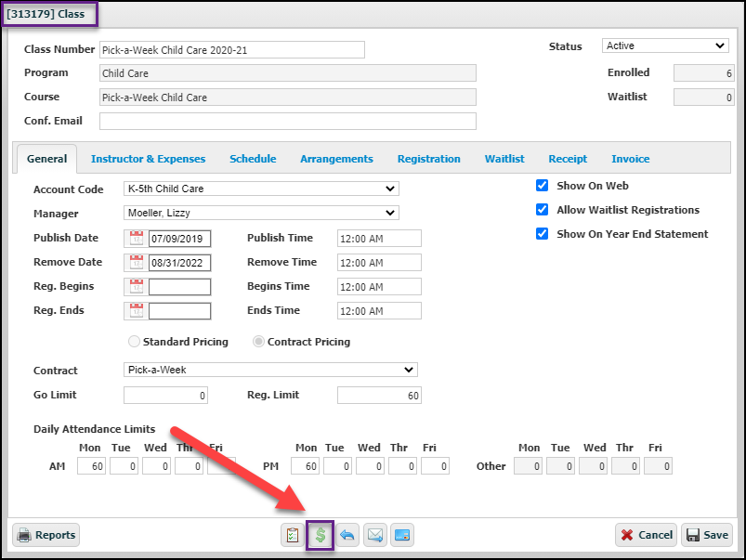Image resolution: width=746 pixels, height=560 pixels.
Task: Click the PM Friday attendance limit field
Action: 435,466
